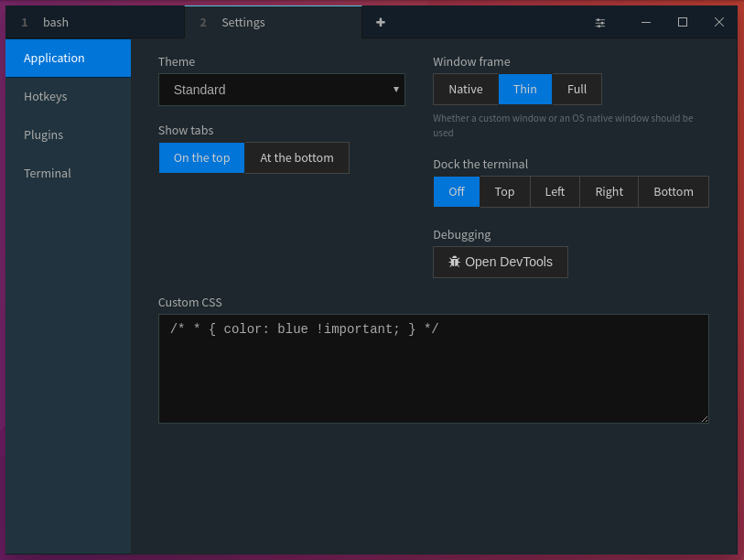Set window frame to Native

(x=466, y=89)
